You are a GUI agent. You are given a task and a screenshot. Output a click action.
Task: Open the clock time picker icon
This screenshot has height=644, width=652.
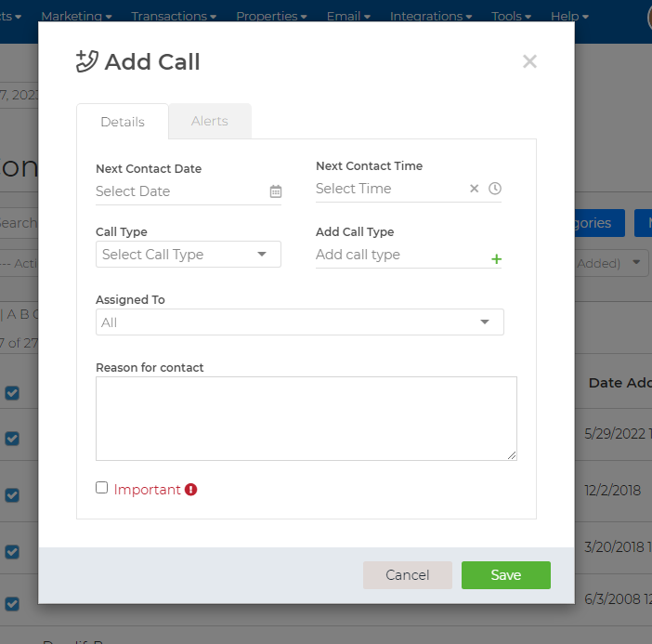pyautogui.click(x=495, y=189)
